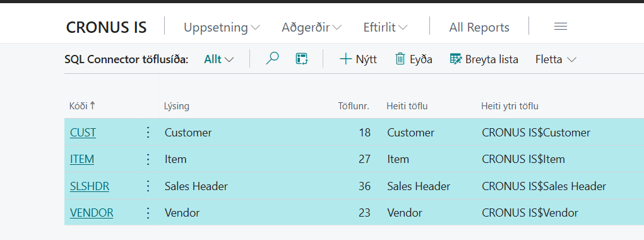Click Eyða to delete record
The width and height of the screenshot is (644, 240).
coord(414,59)
